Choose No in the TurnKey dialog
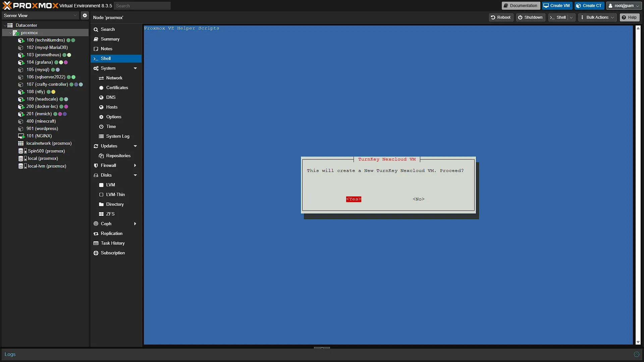Screen dimensions: 644x362 point(419,199)
